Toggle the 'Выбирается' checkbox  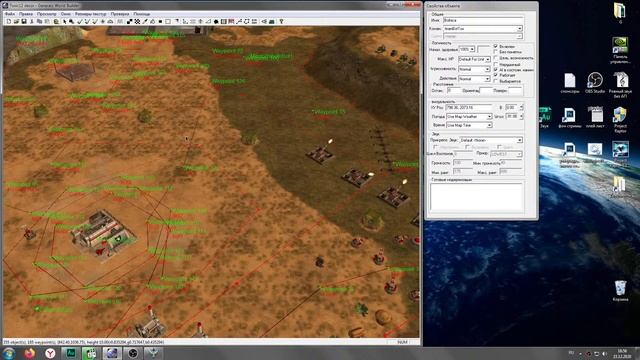pos(496,81)
